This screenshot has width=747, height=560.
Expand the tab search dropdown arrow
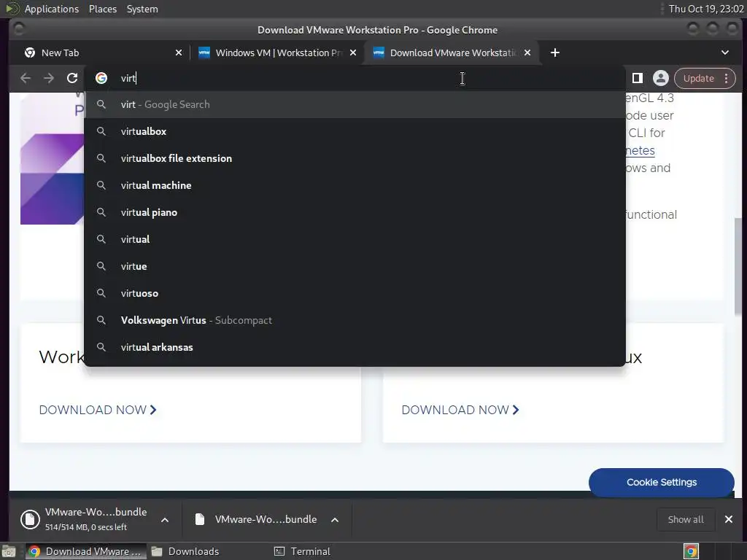(x=724, y=52)
